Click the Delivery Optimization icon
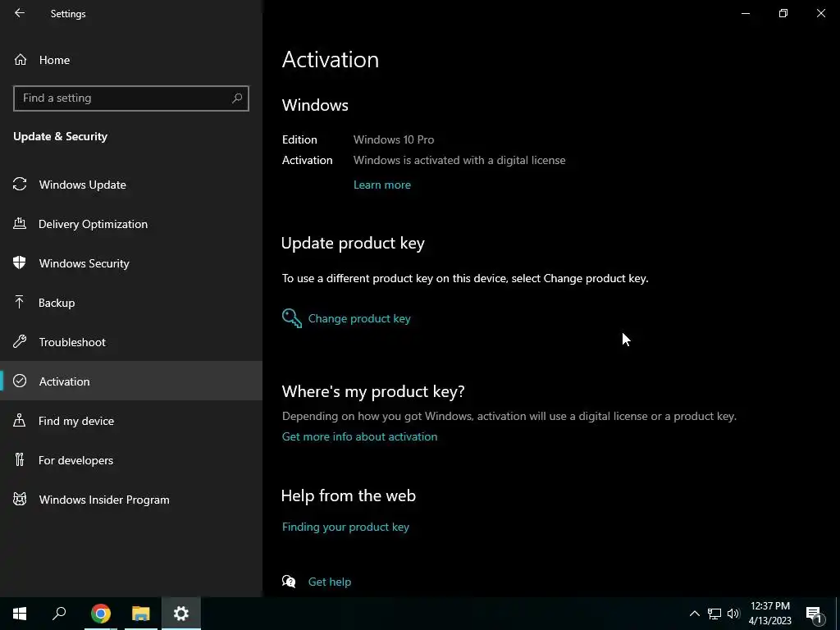The height and width of the screenshot is (630, 840). click(x=20, y=223)
